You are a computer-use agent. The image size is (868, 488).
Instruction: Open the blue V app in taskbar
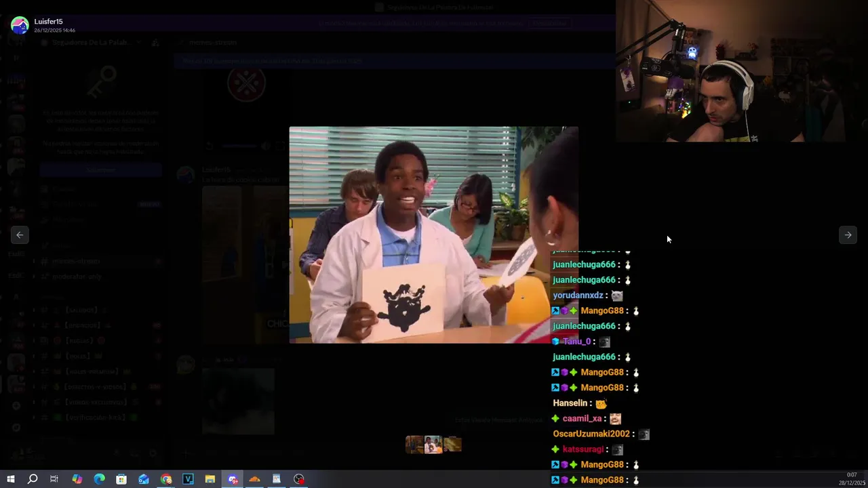(188, 479)
